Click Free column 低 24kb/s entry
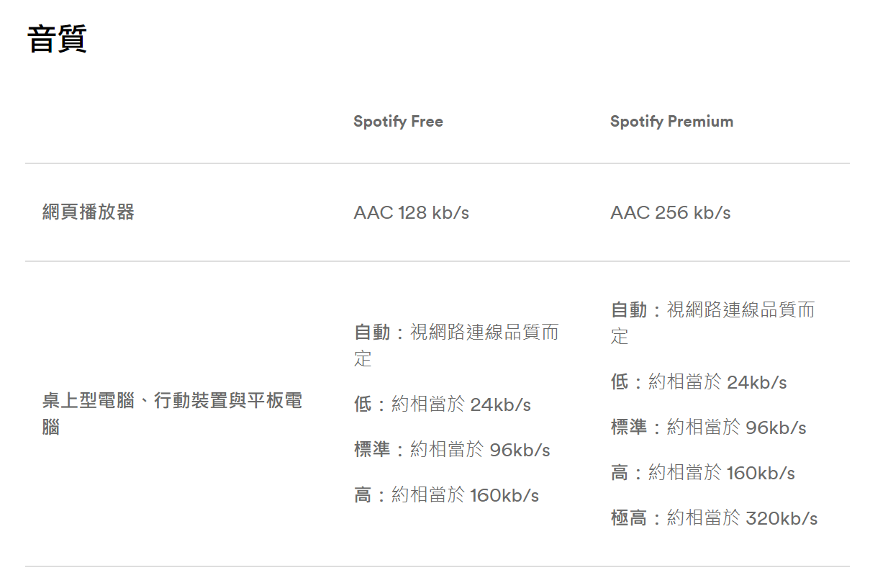Screen dimensions: 870x588 click(442, 405)
